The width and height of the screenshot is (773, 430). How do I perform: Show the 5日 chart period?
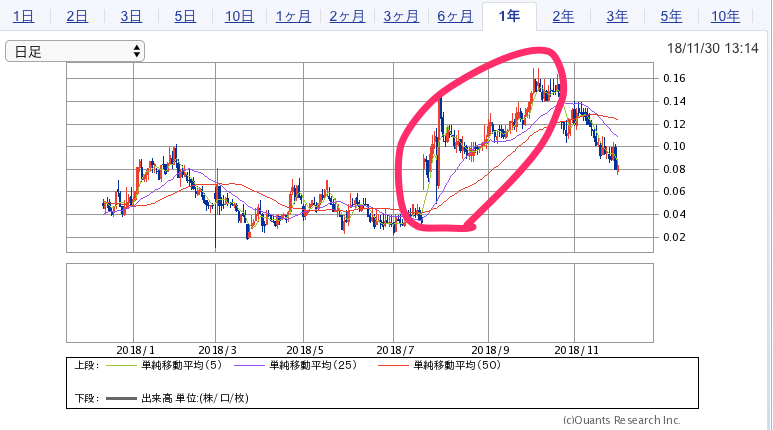(x=184, y=16)
